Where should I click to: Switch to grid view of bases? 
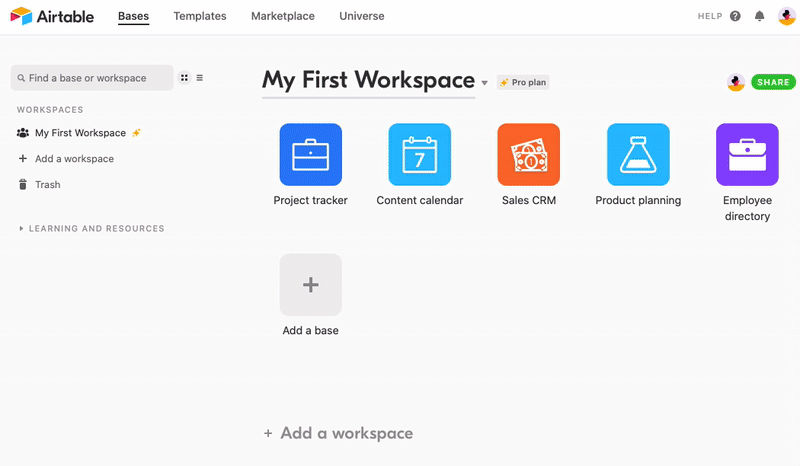point(184,78)
